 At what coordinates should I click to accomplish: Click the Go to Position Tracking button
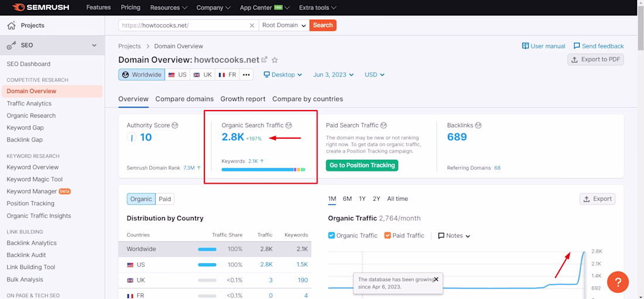coord(362,166)
